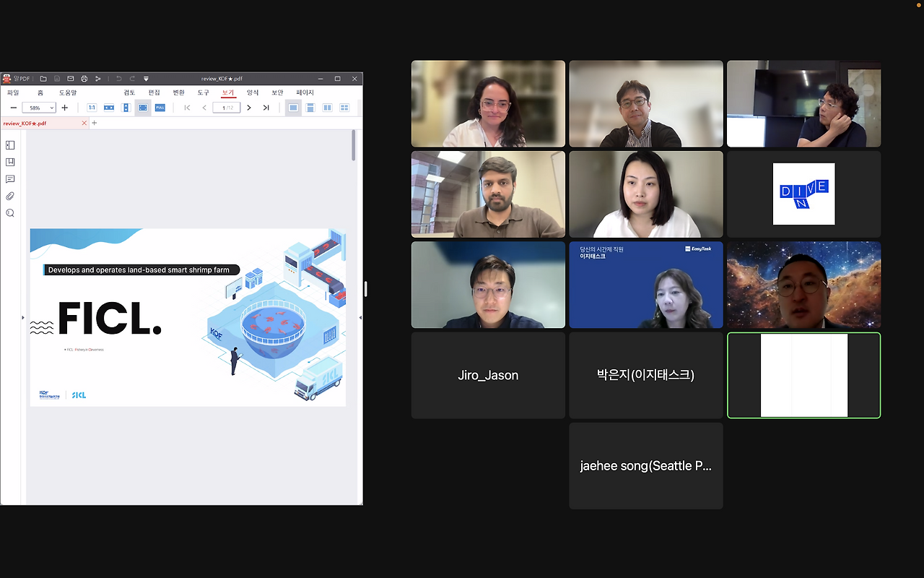Select the 박은지(이지태스크) participant tile
924x578 pixels.
[646, 375]
